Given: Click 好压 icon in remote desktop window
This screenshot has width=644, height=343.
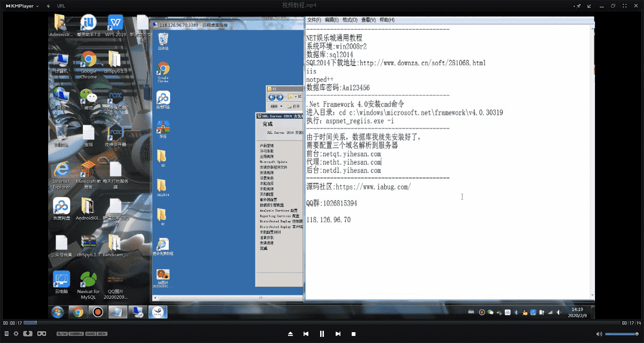Looking at the screenshot, I should pos(163,130).
